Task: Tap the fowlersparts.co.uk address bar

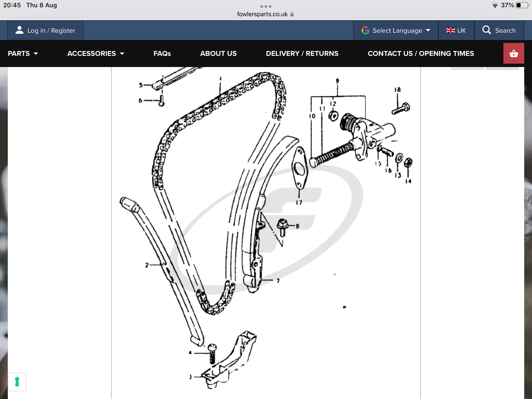Action: click(x=262, y=14)
